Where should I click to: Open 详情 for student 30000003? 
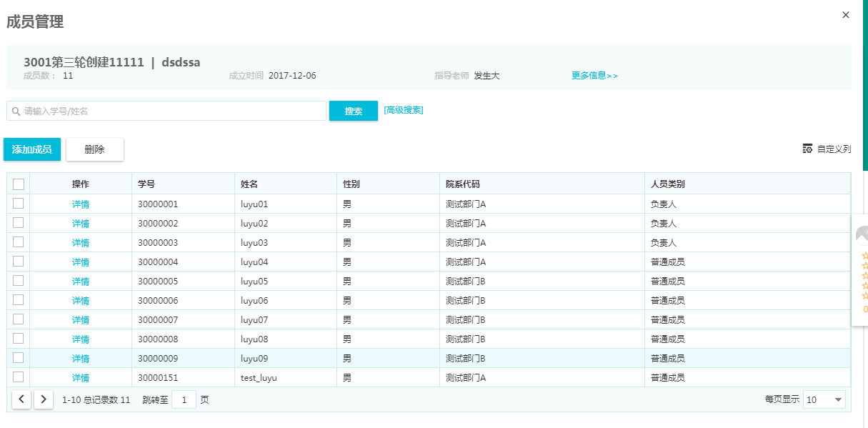point(81,243)
